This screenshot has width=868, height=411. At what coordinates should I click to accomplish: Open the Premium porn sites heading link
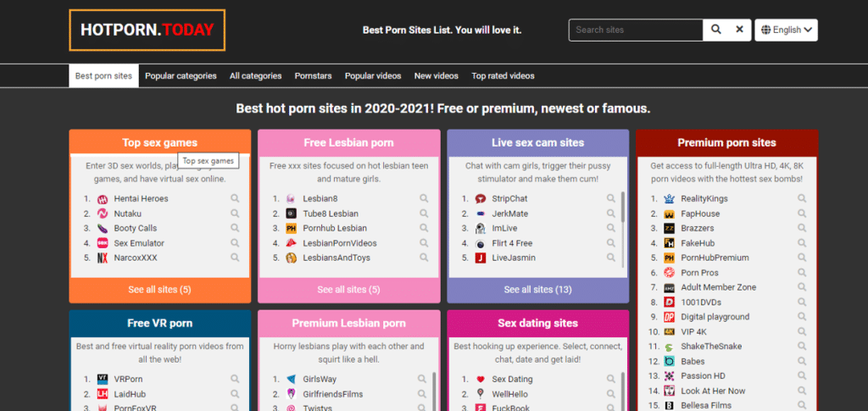click(x=726, y=142)
